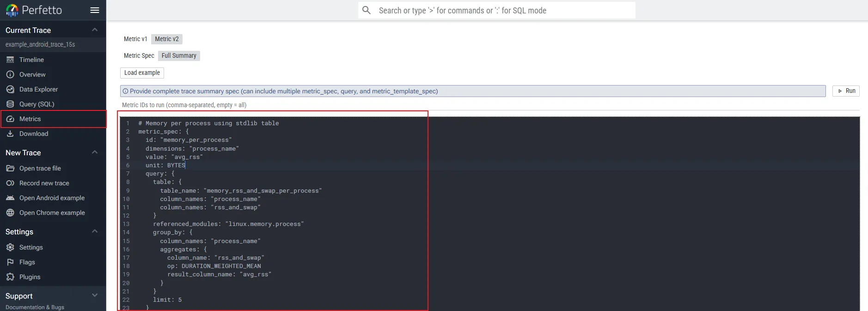Viewport: 868px width, 311px height.
Task: Collapse the Settings section chevron
Action: (95, 232)
